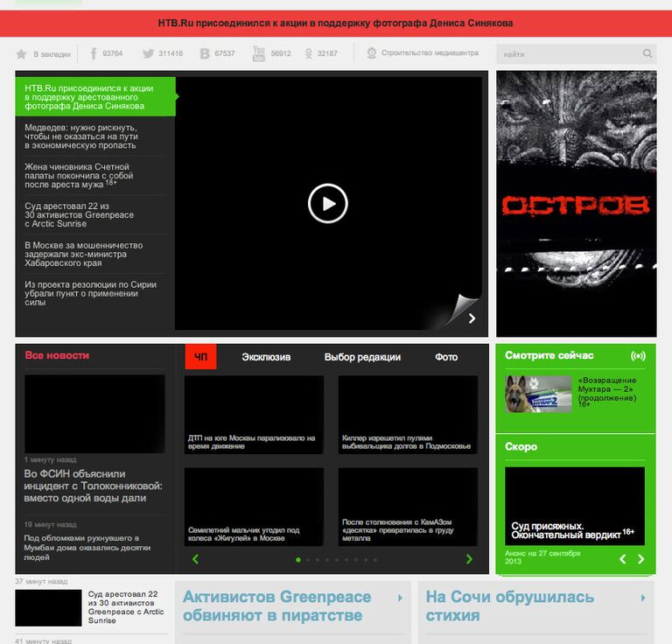Switch to the Выбор редакции tab
This screenshot has height=644, width=672.
click(362, 357)
